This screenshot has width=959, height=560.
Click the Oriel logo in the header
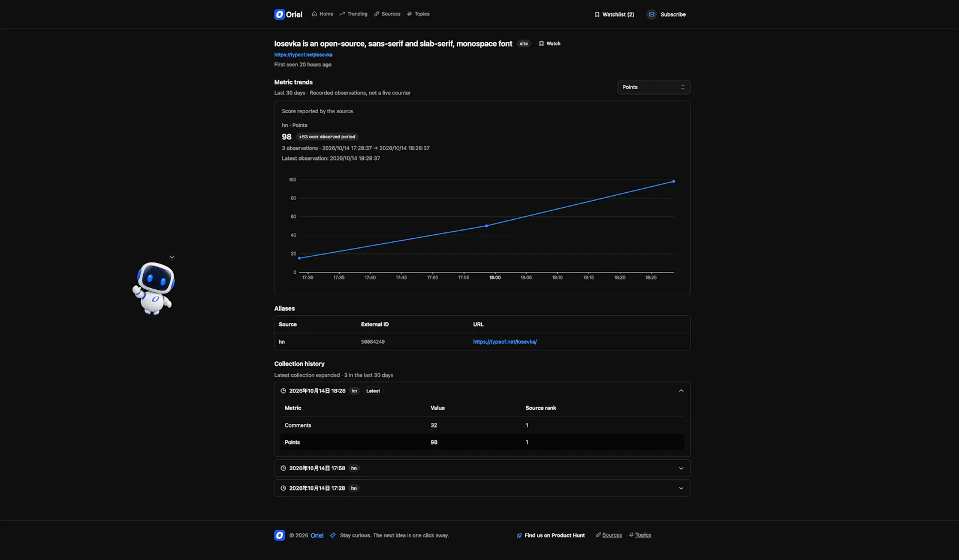pos(288,14)
